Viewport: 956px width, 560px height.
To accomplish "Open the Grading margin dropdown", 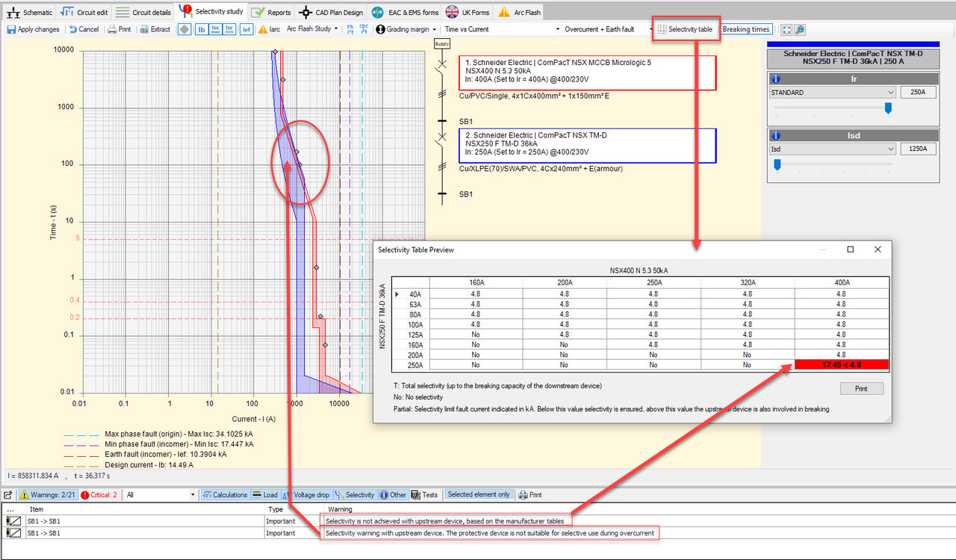I will pyautogui.click(x=406, y=29).
